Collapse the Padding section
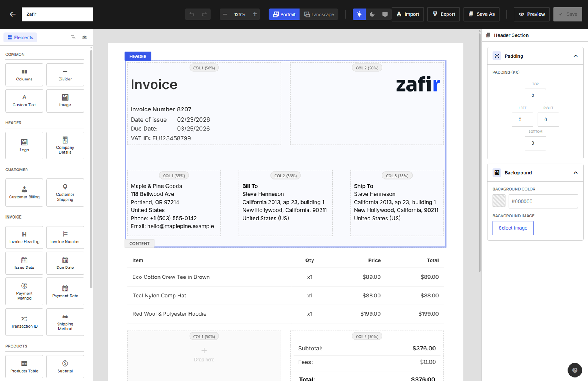 click(575, 56)
